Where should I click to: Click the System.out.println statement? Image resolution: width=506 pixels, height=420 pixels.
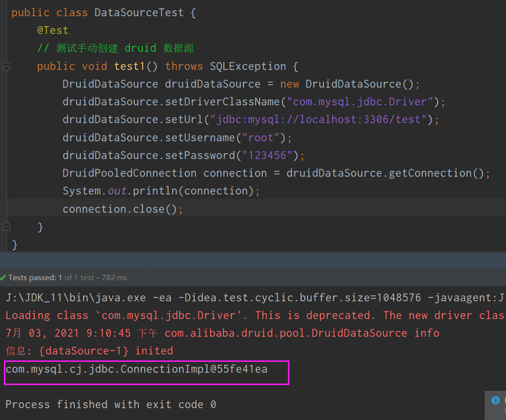point(161,191)
